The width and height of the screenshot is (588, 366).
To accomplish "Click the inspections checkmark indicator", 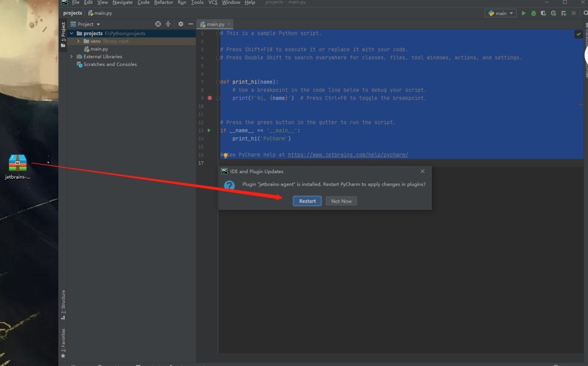I will [578, 33].
